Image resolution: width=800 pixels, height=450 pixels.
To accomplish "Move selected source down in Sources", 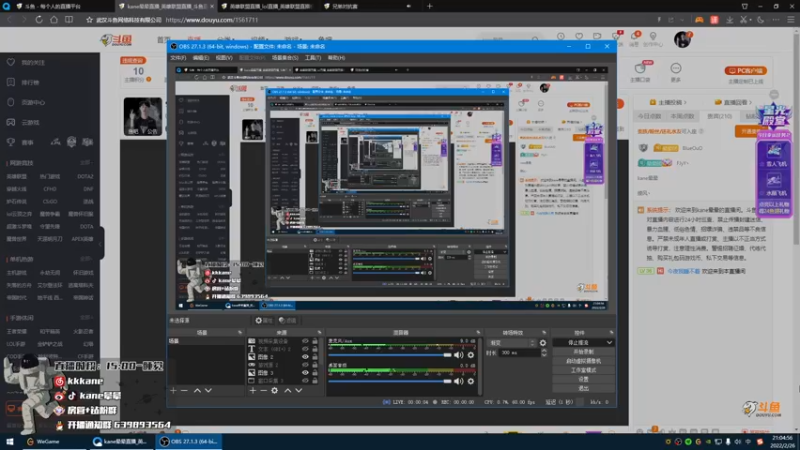I will [298, 390].
